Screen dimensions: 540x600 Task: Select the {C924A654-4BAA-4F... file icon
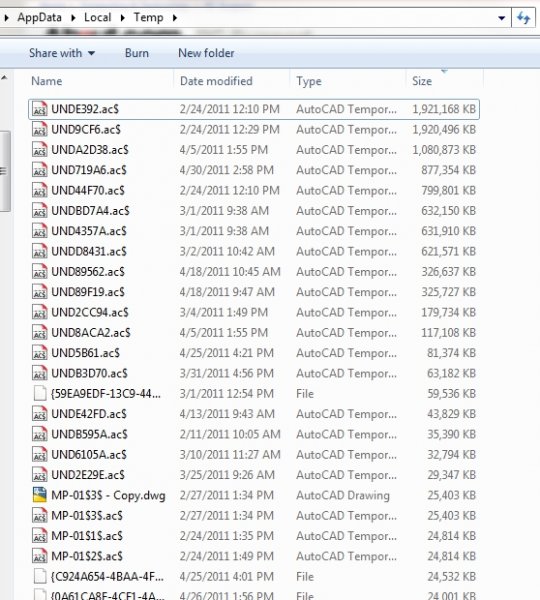tap(39, 576)
